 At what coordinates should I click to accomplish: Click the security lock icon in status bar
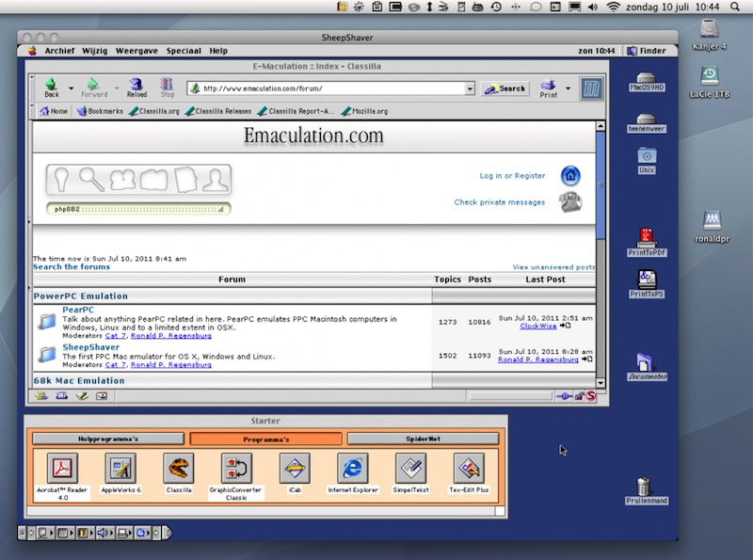pos(579,396)
